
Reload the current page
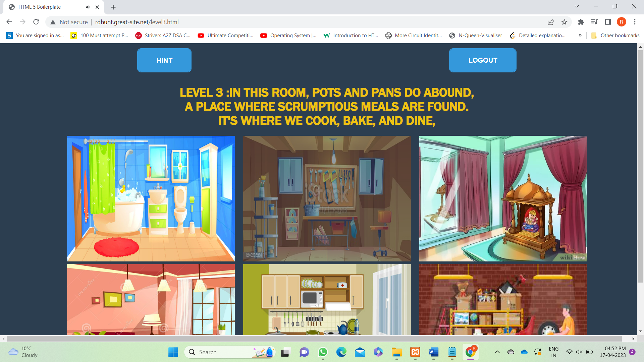(x=36, y=22)
